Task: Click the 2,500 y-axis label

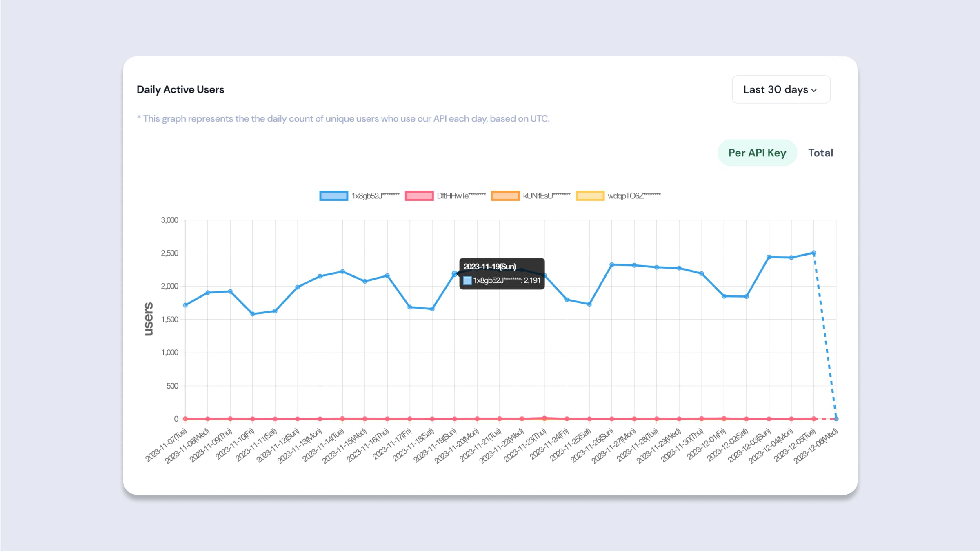Action: pos(170,253)
